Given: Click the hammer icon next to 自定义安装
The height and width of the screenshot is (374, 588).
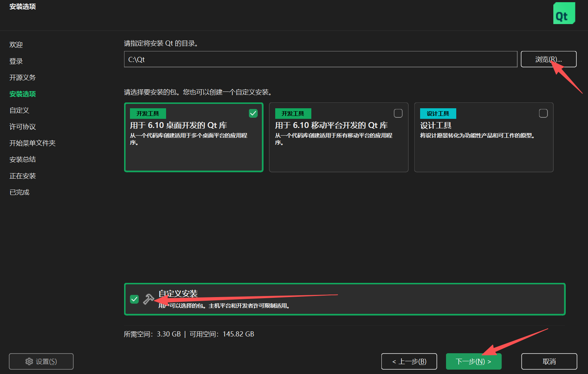Looking at the screenshot, I should 148,299.
